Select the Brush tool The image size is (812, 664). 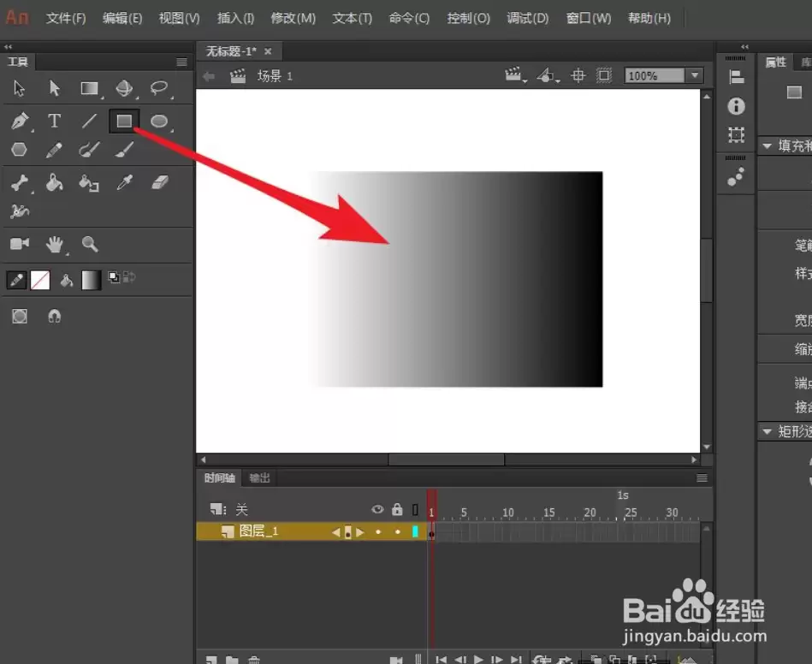[124, 151]
